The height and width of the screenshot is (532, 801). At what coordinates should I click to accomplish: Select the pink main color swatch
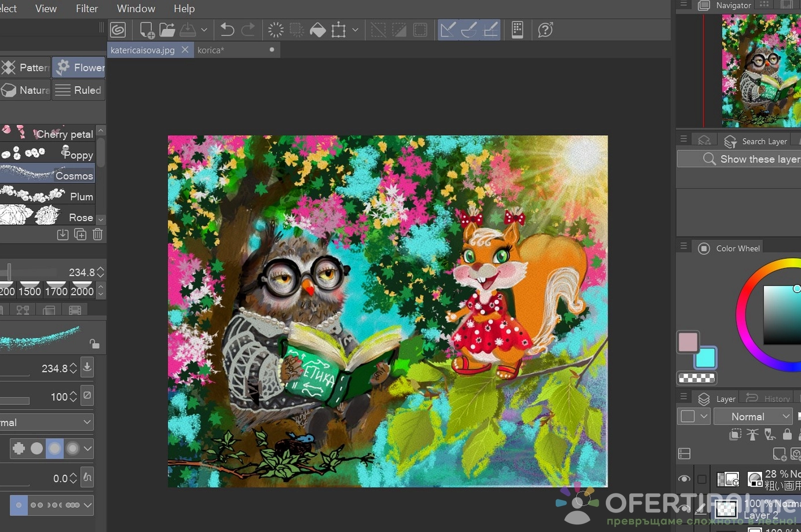[688, 342]
